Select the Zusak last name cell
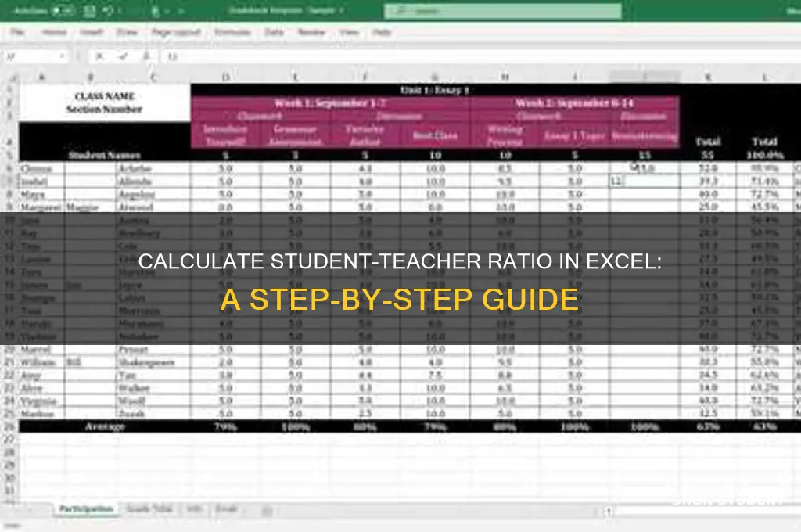801x532 pixels. point(153,413)
